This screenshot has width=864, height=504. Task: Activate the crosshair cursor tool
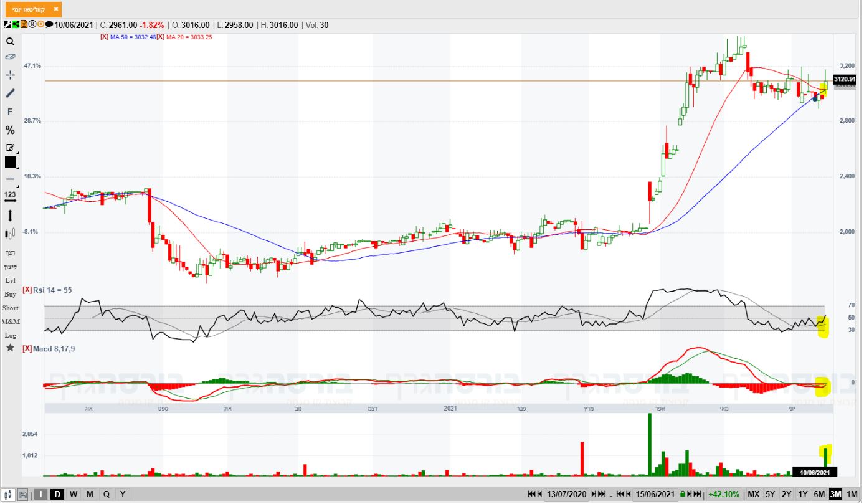(10, 75)
